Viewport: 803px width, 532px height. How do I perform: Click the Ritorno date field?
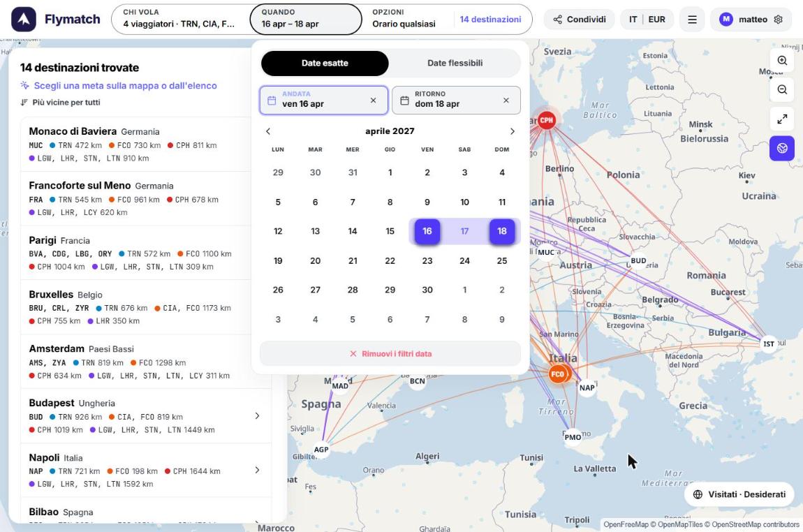click(x=456, y=100)
